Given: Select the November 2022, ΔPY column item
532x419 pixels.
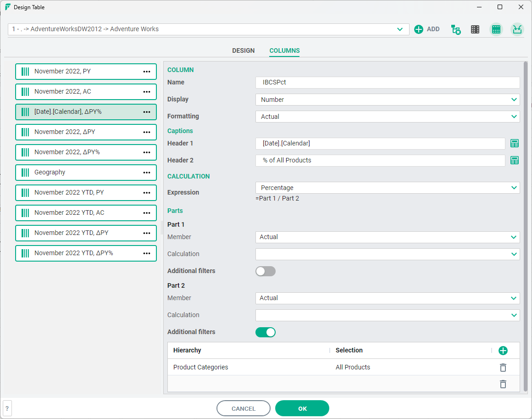Looking at the screenshot, I should point(86,132).
